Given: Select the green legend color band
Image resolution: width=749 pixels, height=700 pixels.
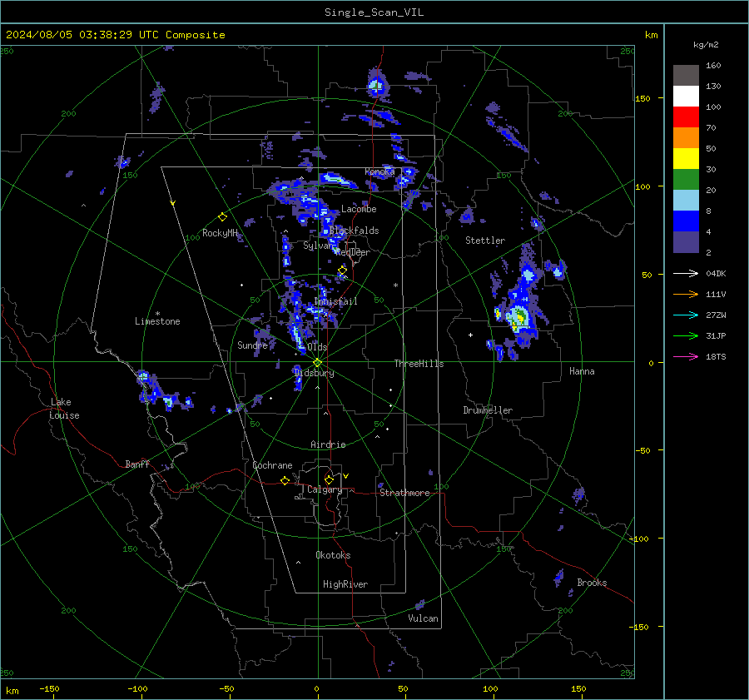Looking at the screenshot, I should [686, 180].
